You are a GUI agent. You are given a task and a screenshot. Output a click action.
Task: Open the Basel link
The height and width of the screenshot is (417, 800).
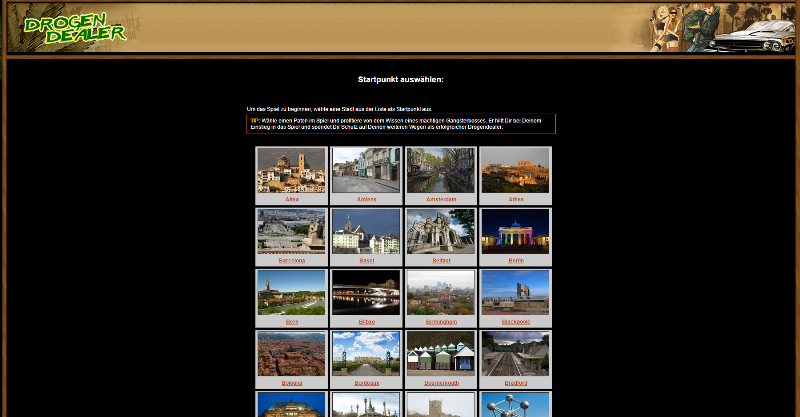tap(366, 261)
